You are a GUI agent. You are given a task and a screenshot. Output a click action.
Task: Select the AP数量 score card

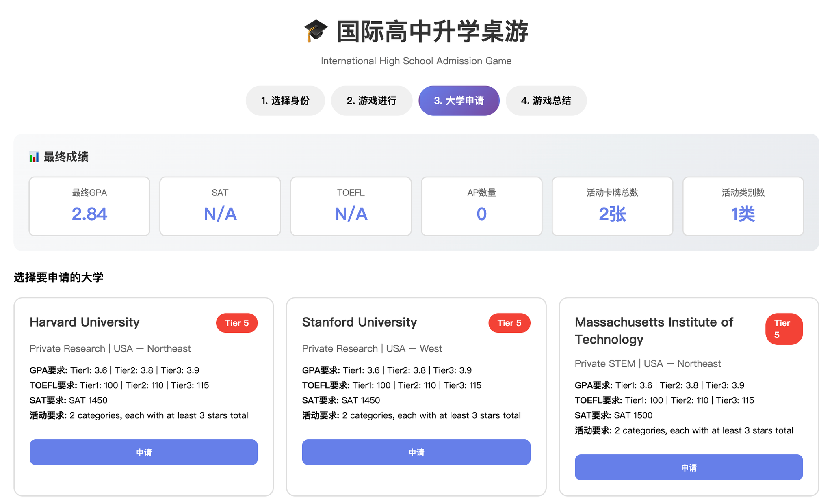(481, 206)
